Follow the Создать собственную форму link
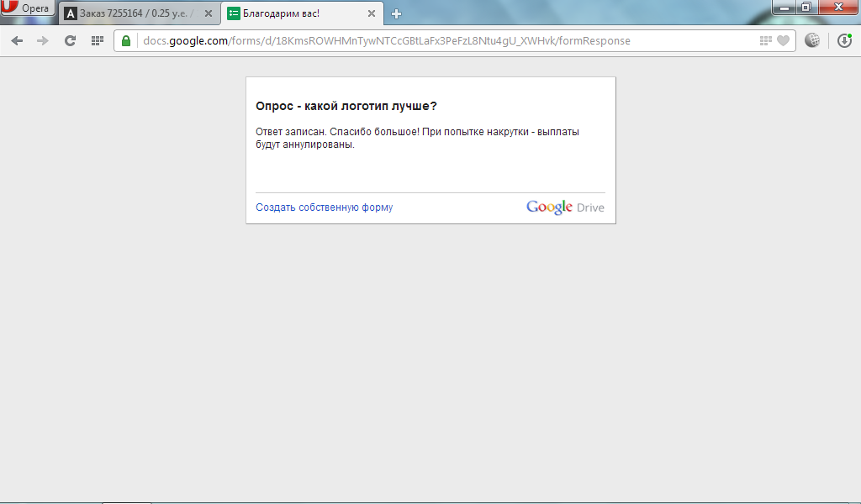Image resolution: width=861 pixels, height=504 pixels. [324, 207]
